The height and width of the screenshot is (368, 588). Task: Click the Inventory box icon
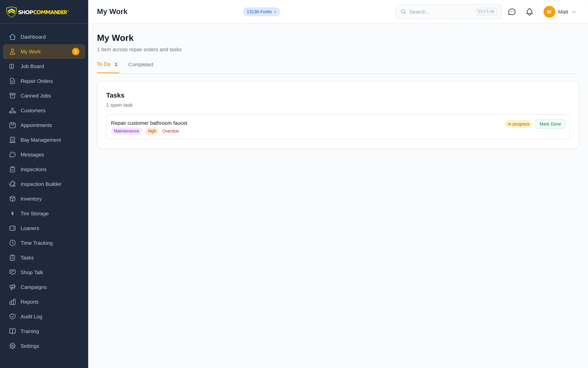click(x=12, y=199)
